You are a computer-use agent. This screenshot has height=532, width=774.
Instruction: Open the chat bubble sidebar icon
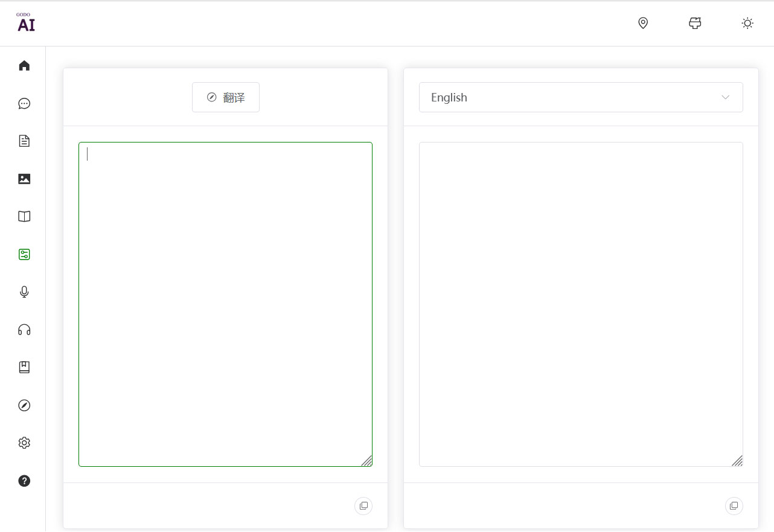[x=24, y=103]
